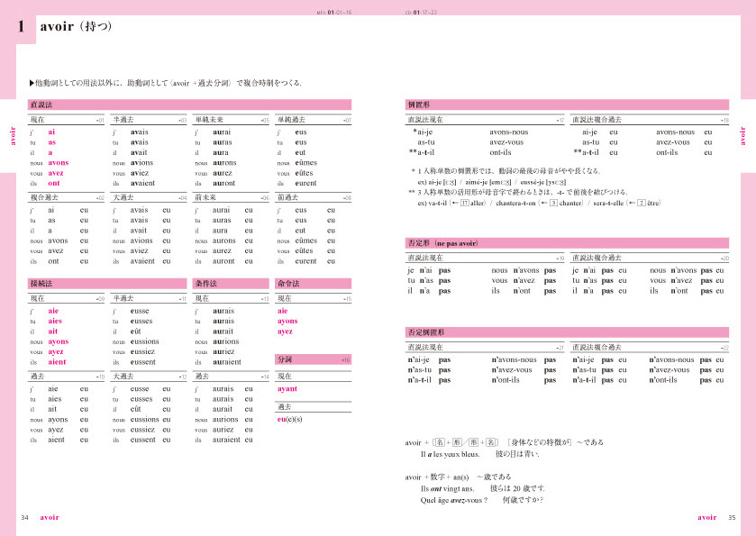Select the '命令法' section header
Screen dimensions: 756x536
tap(313, 284)
